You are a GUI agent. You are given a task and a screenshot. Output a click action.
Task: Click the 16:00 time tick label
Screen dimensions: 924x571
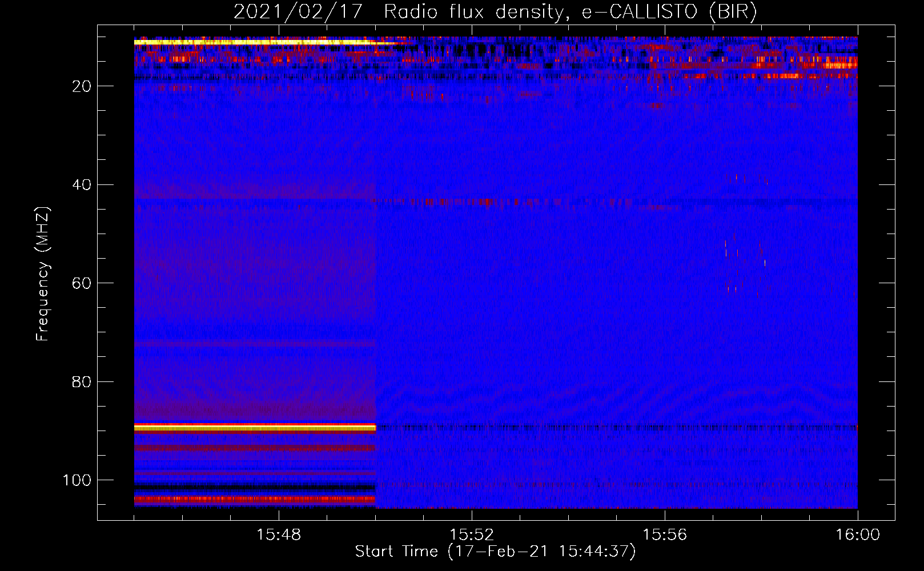tap(858, 535)
